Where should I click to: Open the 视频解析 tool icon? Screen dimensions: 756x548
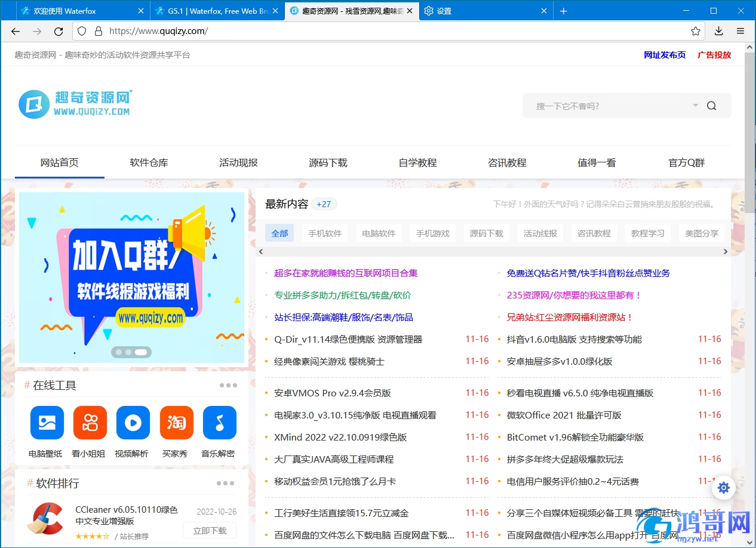click(x=133, y=422)
